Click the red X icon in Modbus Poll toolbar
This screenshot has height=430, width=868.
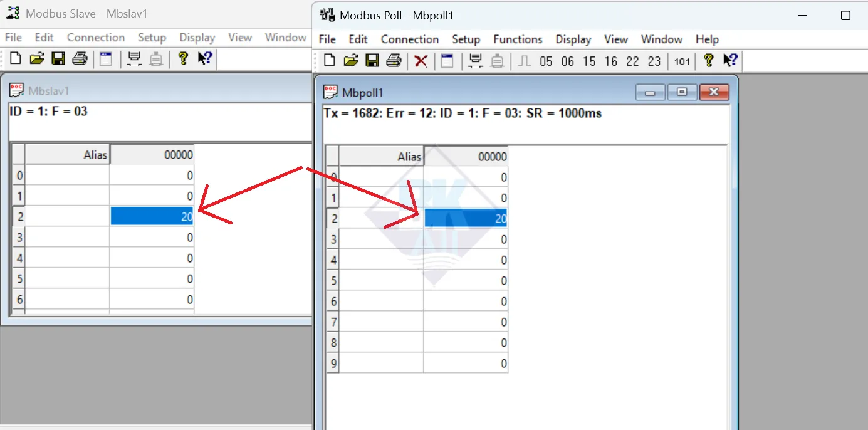coord(421,61)
